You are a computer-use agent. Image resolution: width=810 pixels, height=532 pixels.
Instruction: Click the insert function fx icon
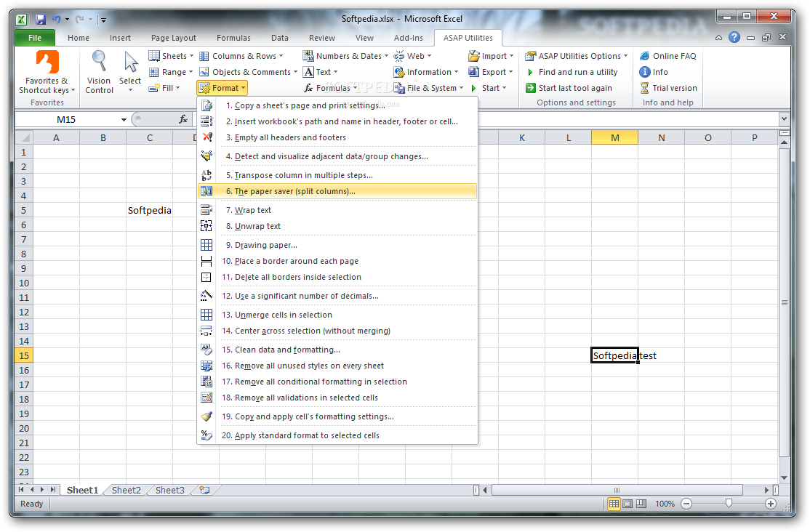click(x=183, y=119)
